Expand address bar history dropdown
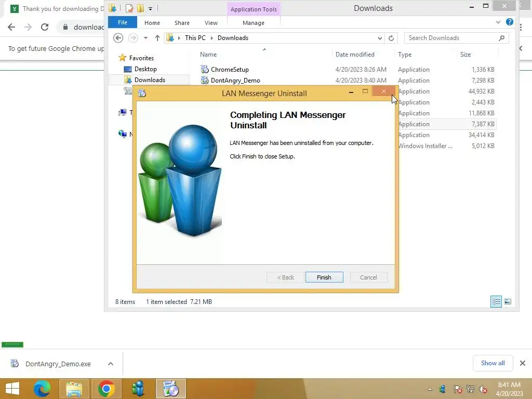Screen dimensions: 532x399 (380, 38)
